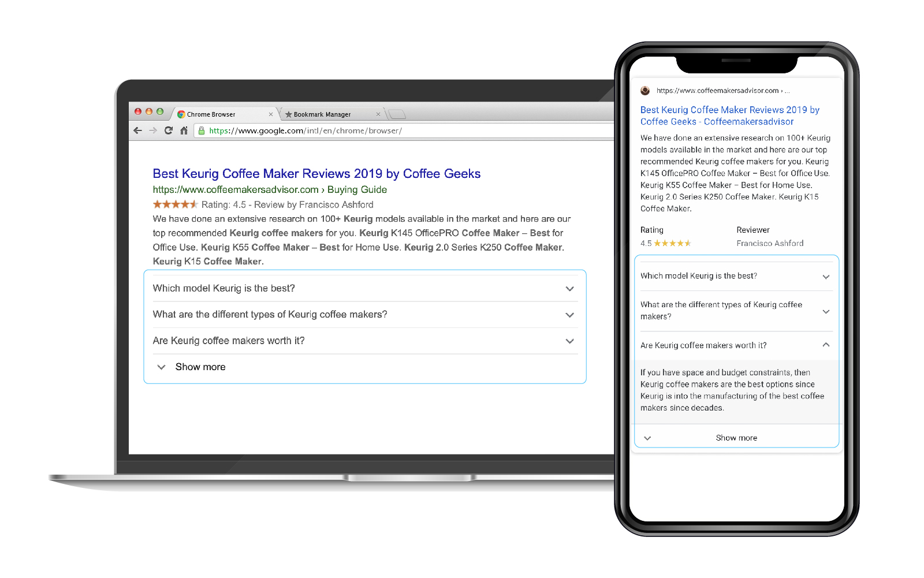924x578 pixels.
Task: Click the 'Rating: 4.5 - Review by Francisco Ashford' text
Action: [x=288, y=204]
